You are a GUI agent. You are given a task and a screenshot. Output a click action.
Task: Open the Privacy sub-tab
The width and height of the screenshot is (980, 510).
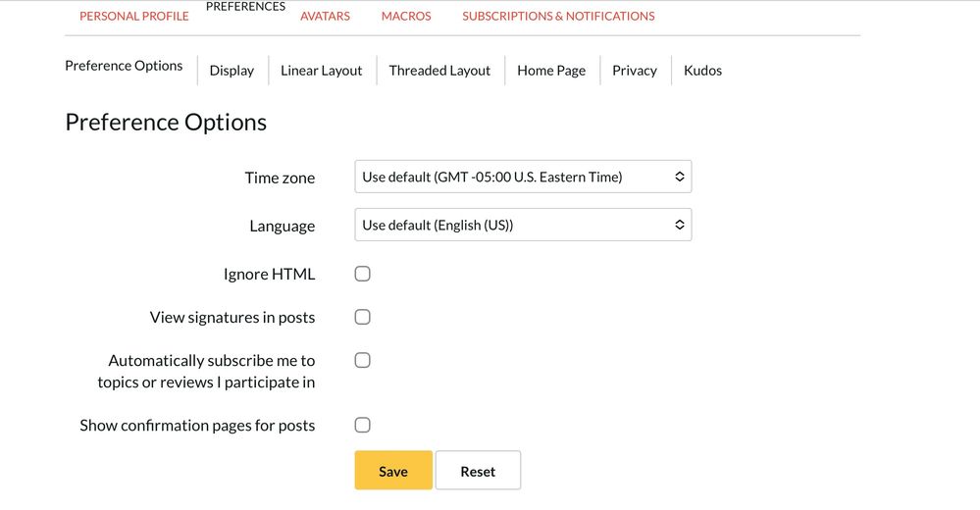(x=634, y=71)
